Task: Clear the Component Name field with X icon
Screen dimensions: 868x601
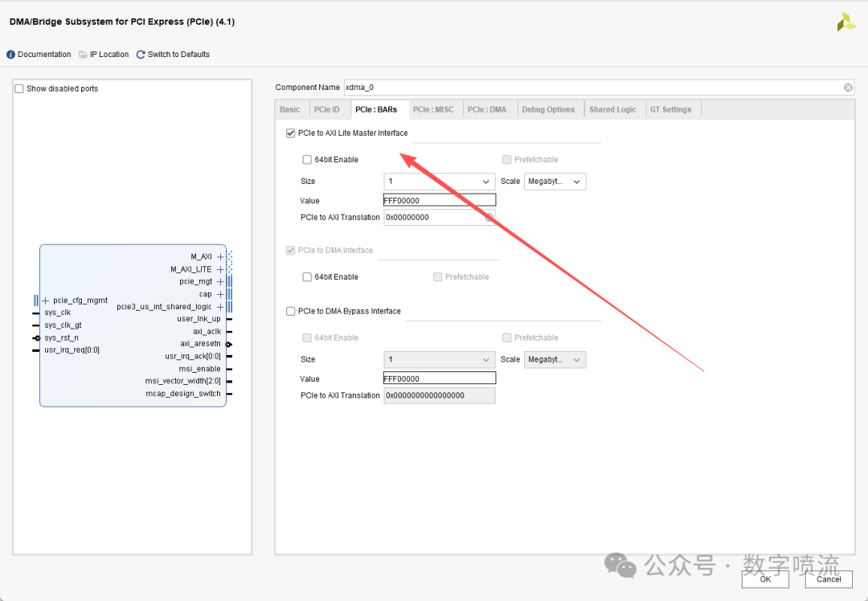Action: coord(848,88)
